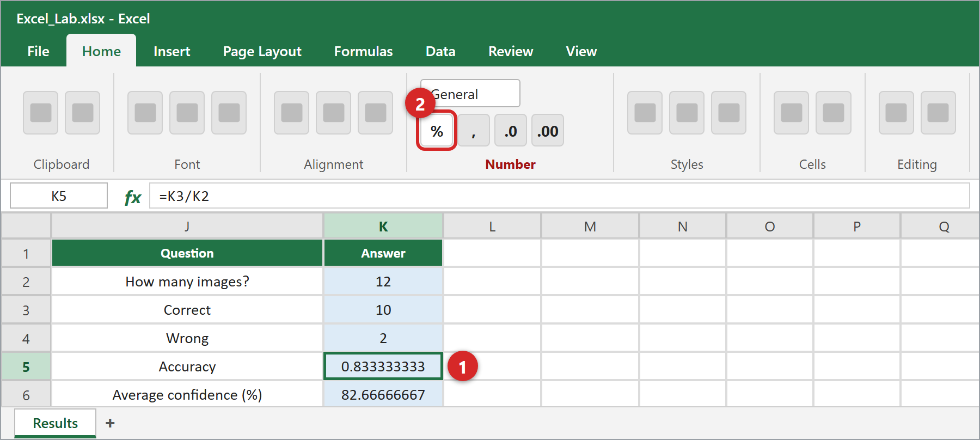Select row 4 header

point(26,338)
